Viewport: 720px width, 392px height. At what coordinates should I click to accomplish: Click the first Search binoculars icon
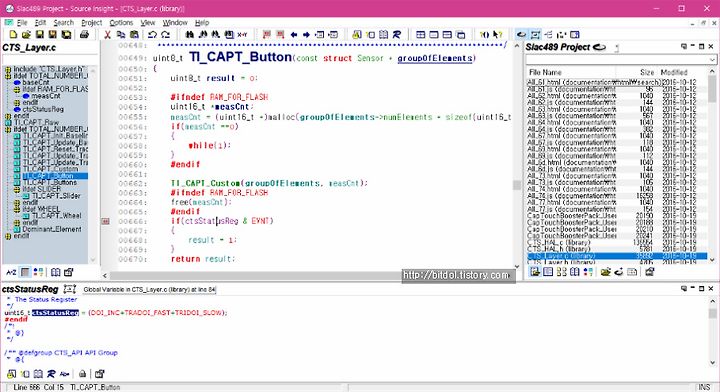coord(189,34)
